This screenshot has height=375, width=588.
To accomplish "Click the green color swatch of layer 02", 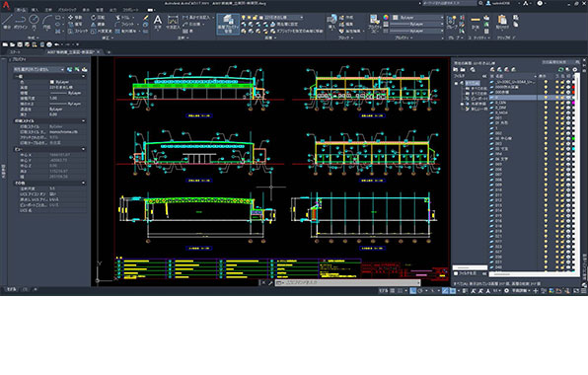I will [x=573, y=138].
